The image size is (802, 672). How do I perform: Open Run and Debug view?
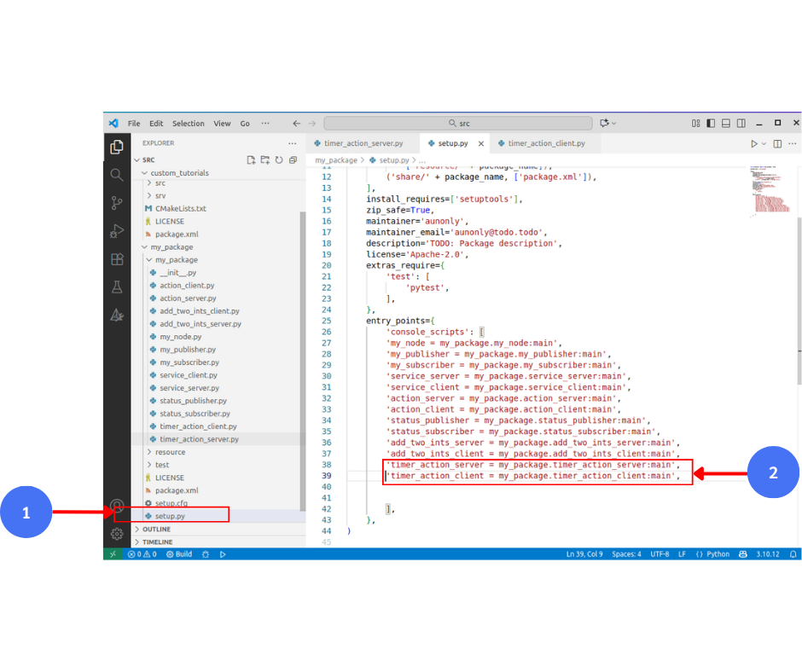pos(117,231)
